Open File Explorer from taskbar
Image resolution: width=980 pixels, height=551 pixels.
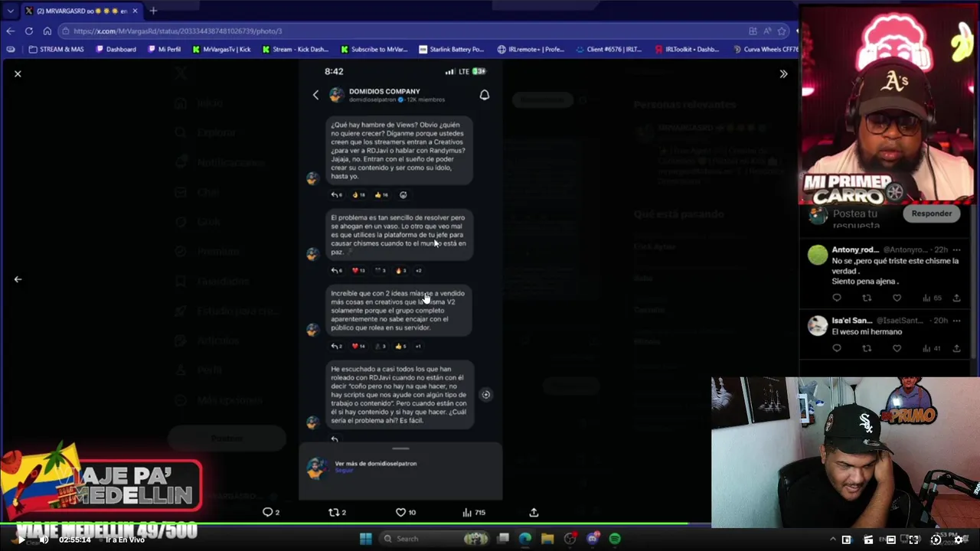coord(547,539)
